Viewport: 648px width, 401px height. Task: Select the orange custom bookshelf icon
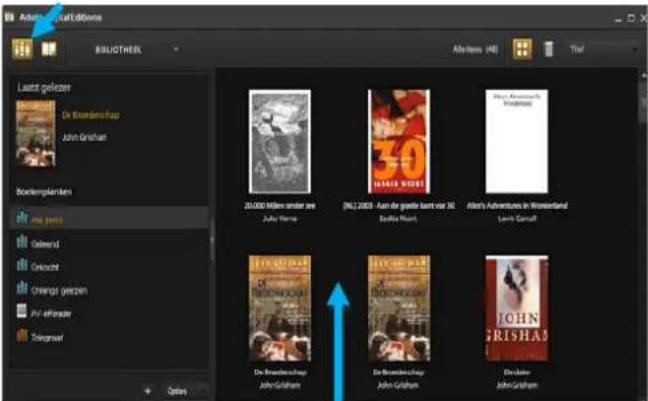click(22, 336)
